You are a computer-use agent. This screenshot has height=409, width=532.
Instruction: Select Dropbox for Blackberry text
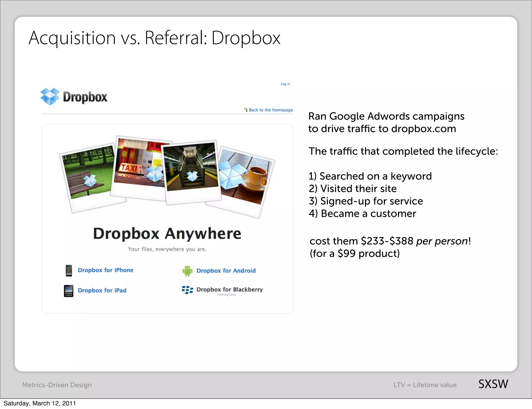pyautogui.click(x=230, y=289)
